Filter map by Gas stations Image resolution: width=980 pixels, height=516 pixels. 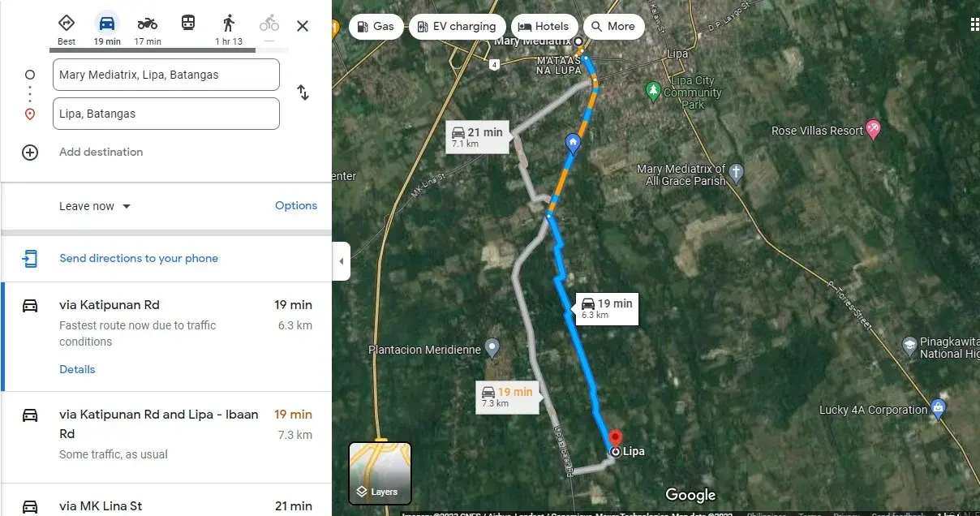point(375,27)
